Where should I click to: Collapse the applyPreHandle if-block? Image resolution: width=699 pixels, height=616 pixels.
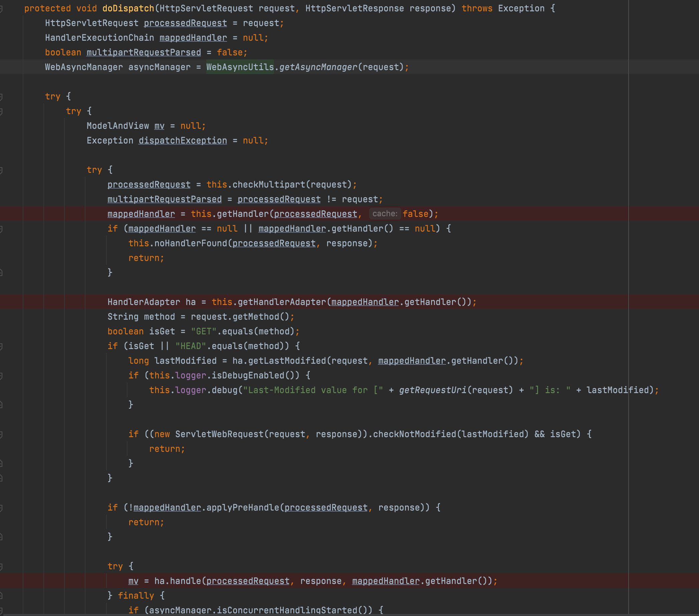point(1,508)
